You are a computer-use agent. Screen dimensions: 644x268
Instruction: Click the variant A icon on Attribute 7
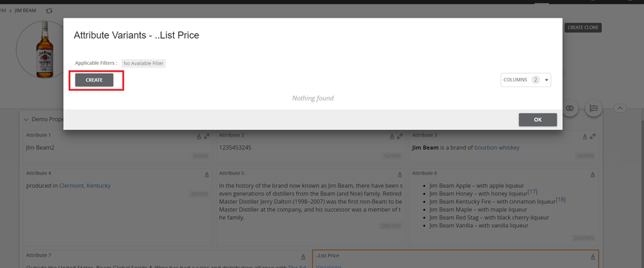click(303, 257)
